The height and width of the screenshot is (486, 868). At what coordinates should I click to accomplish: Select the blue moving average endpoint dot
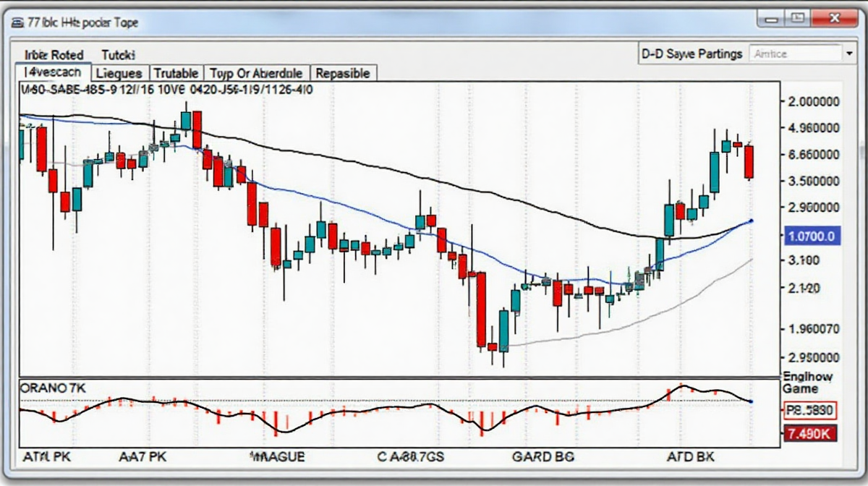point(752,221)
